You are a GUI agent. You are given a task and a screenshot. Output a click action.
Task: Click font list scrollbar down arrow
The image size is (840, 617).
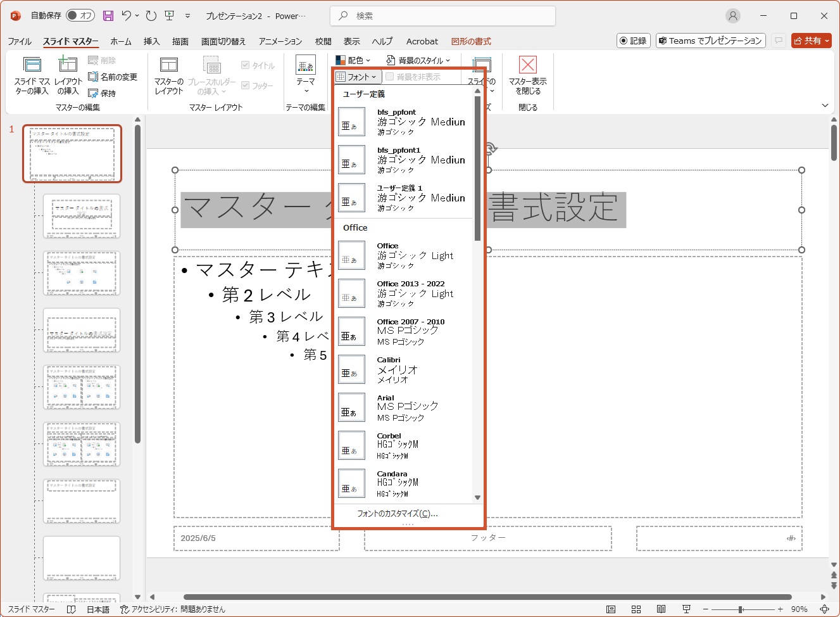pyautogui.click(x=477, y=497)
